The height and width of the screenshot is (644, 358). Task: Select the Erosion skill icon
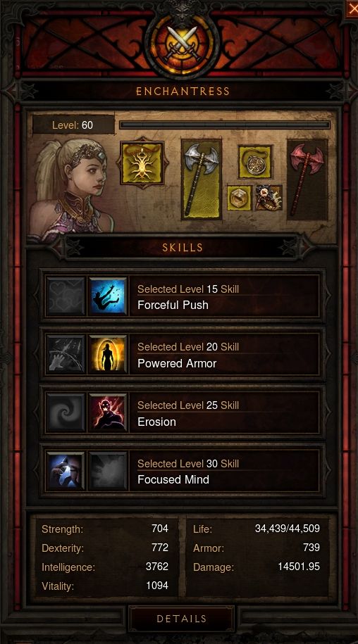(108, 412)
